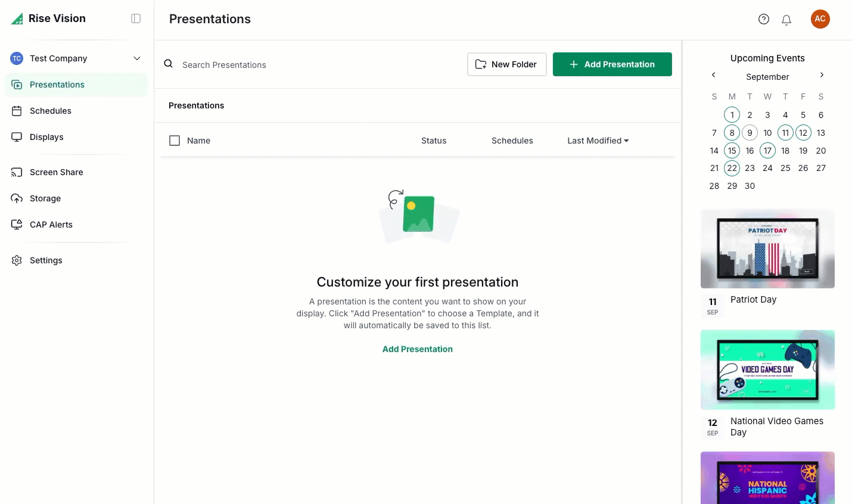Click the green Add Presentation button
This screenshot has width=852, height=504.
coord(612,64)
